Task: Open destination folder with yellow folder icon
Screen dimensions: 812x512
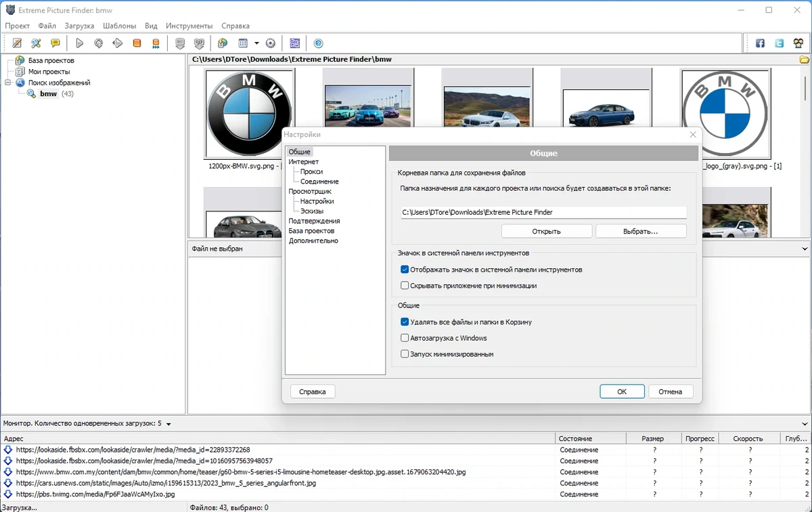Action: (805, 60)
